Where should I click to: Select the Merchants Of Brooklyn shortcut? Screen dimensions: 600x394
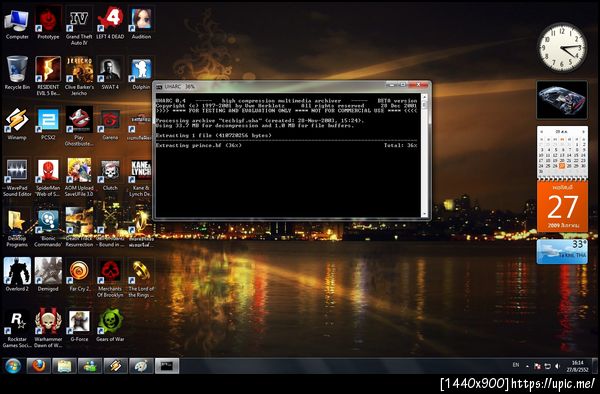(110, 278)
